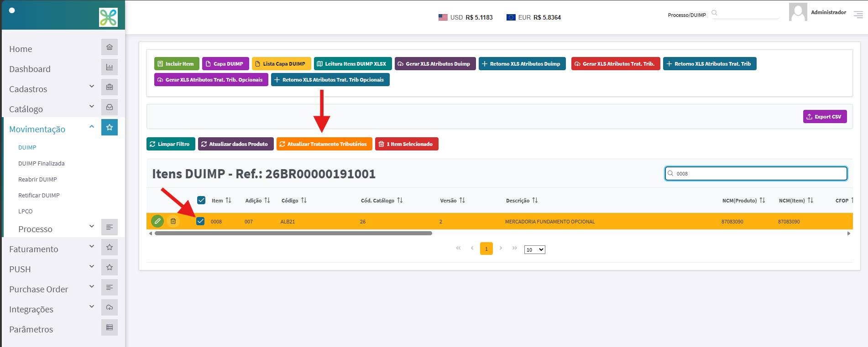
Task: Click the table search field containing 0008
Action: [x=756, y=174]
